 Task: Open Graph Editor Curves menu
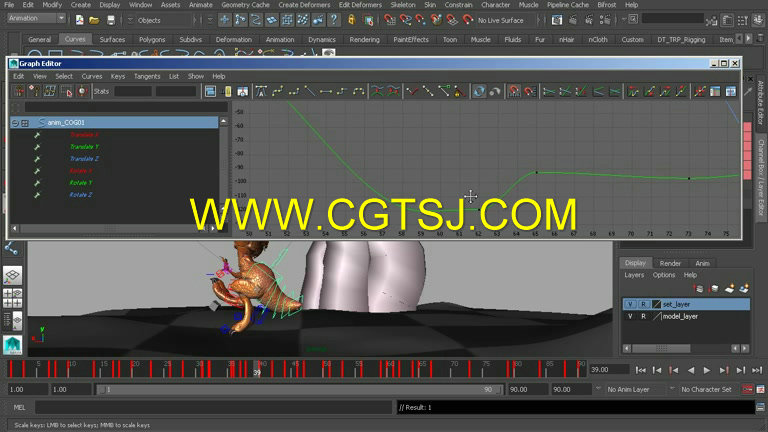[x=92, y=76]
